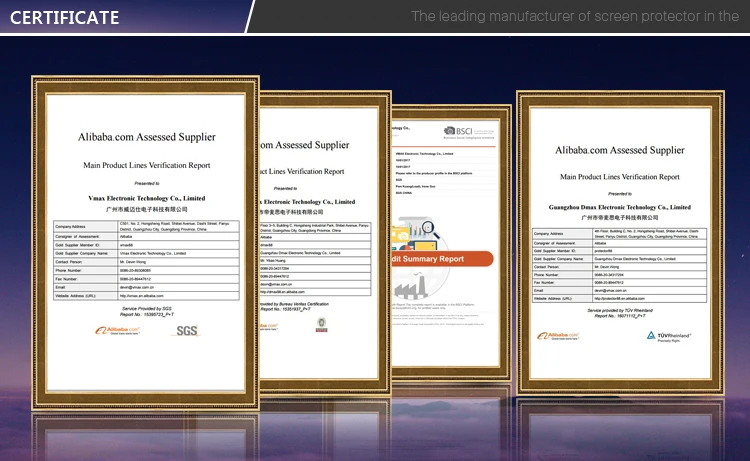Viewport: 750px width, 461px height.
Task: Click 'Mr. Devin Wong' on SGS certificate
Action: 133,262
